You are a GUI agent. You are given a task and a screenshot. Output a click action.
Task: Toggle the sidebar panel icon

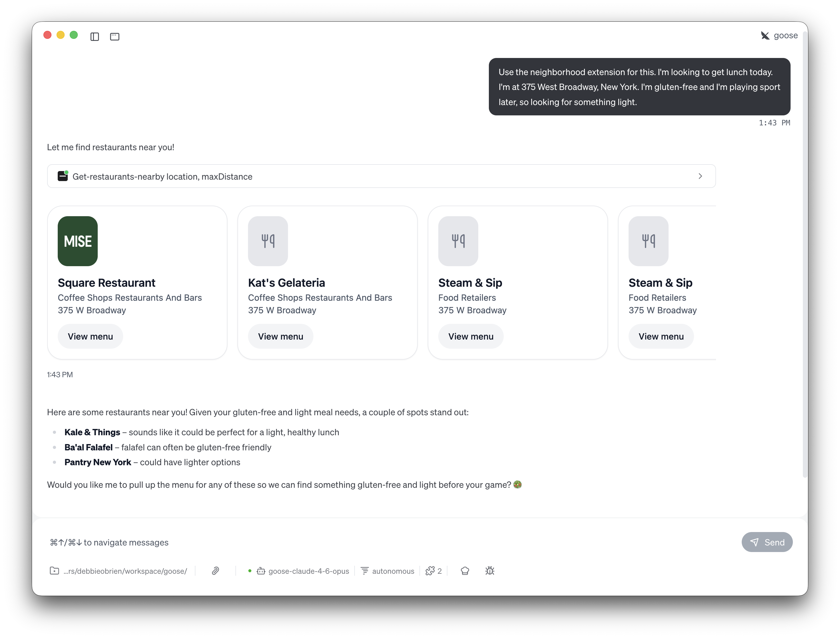95,37
